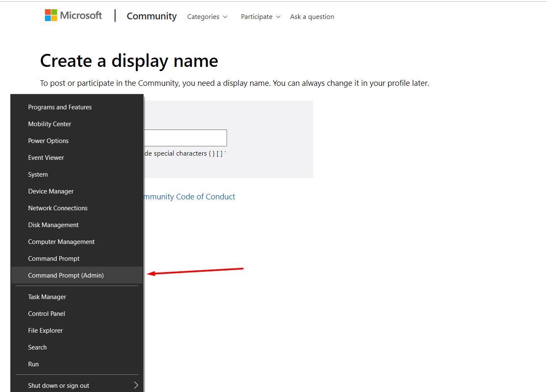Launch Command Prompt (Admin) from the menu
The height and width of the screenshot is (392, 547).
pos(66,275)
